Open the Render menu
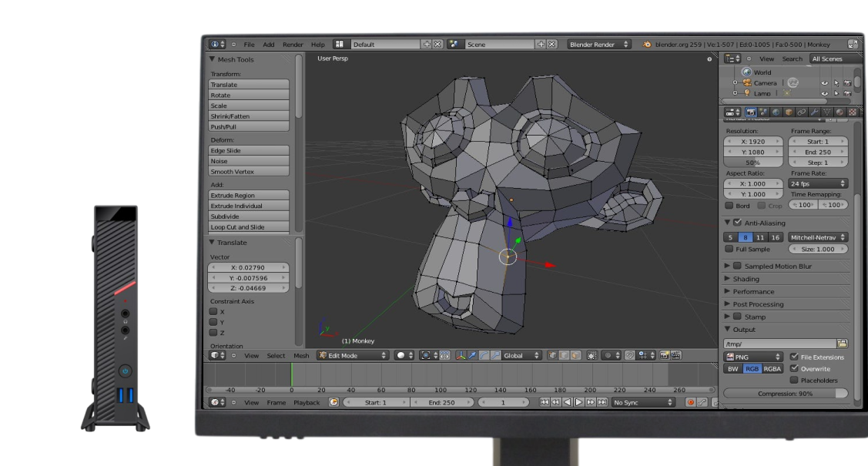This screenshot has width=868, height=466. pyautogui.click(x=292, y=45)
